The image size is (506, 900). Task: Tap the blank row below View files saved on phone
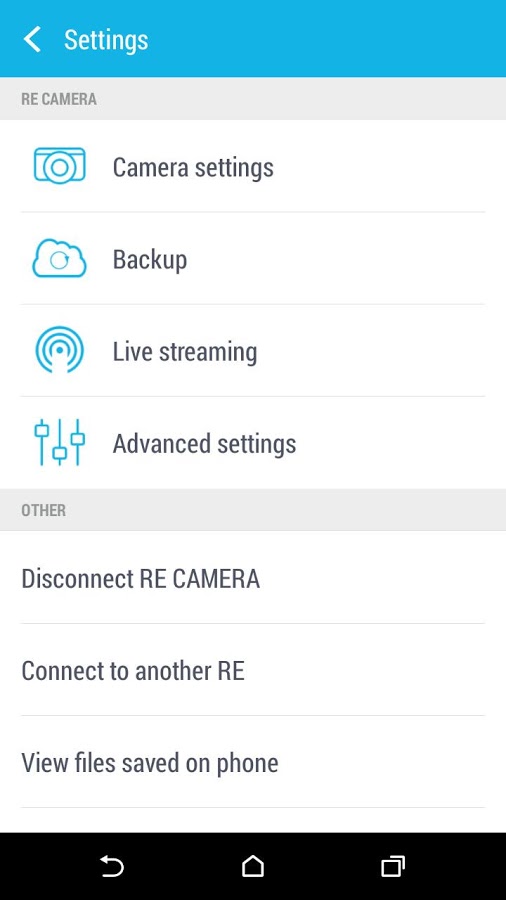(x=253, y=821)
